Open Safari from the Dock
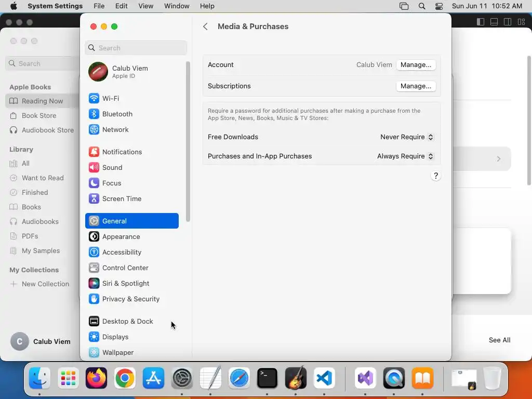532x399 pixels. coord(239,378)
